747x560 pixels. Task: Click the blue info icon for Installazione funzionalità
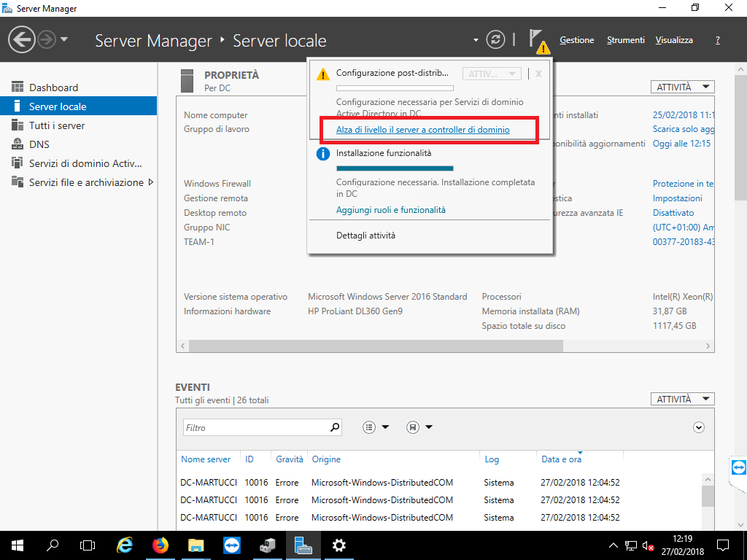[x=323, y=154]
